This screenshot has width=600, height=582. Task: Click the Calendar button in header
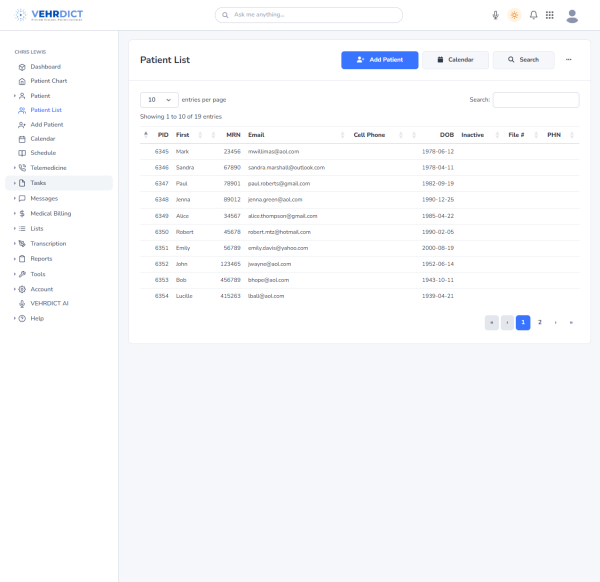pos(455,60)
